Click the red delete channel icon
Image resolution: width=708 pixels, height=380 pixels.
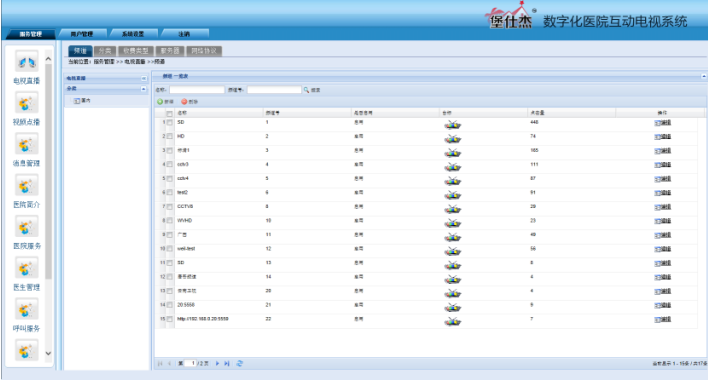tap(184, 102)
